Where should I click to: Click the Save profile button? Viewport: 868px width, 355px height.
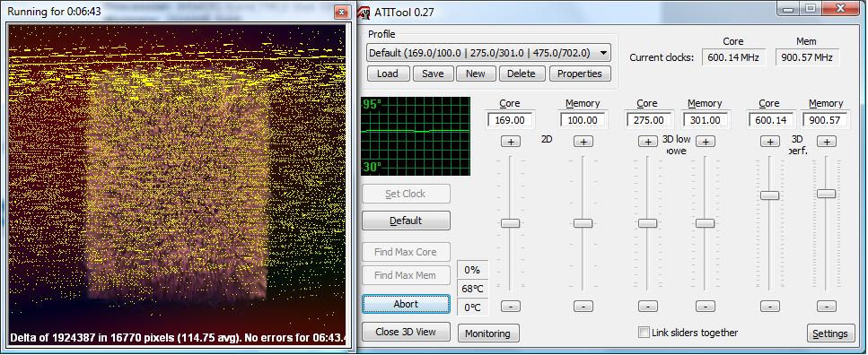433,74
